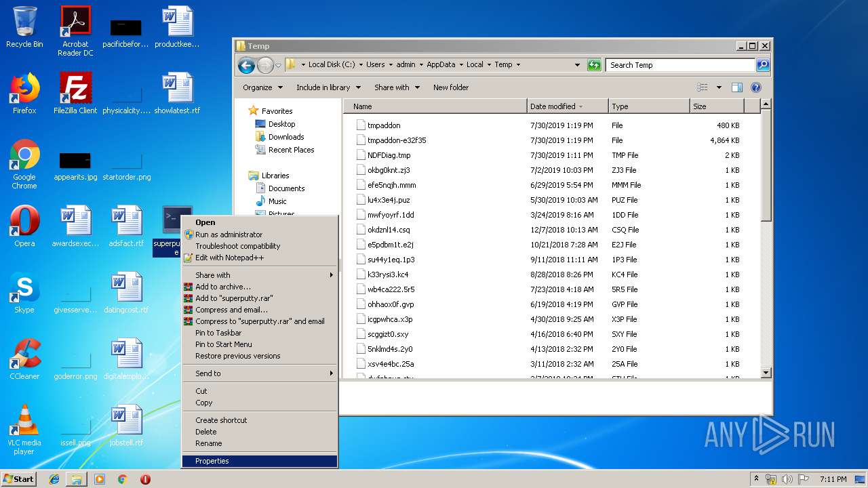The height and width of the screenshot is (488, 868).
Task: Open Date modified column dropdown arrow
Action: point(581,106)
